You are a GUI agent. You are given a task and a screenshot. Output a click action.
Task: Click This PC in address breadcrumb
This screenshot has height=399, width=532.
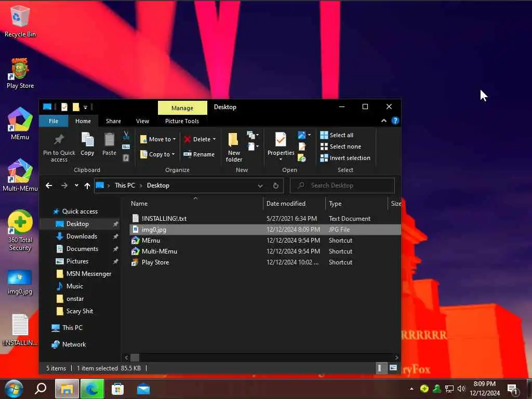pyautogui.click(x=125, y=185)
